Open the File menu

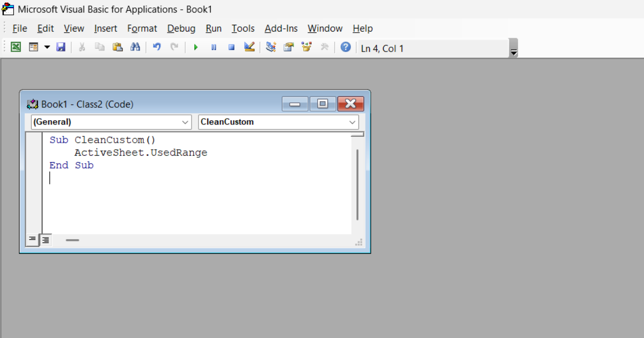pos(20,28)
